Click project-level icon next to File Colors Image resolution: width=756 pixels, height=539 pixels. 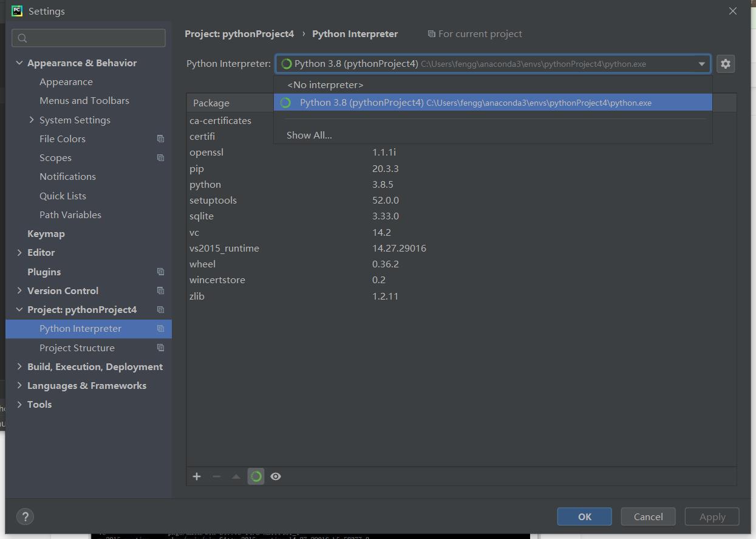(x=160, y=139)
